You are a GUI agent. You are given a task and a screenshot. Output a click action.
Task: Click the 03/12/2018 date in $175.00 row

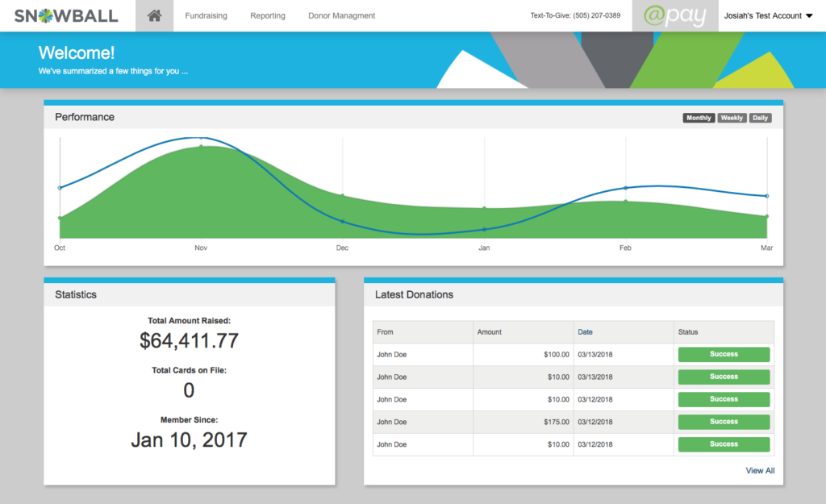[595, 423]
